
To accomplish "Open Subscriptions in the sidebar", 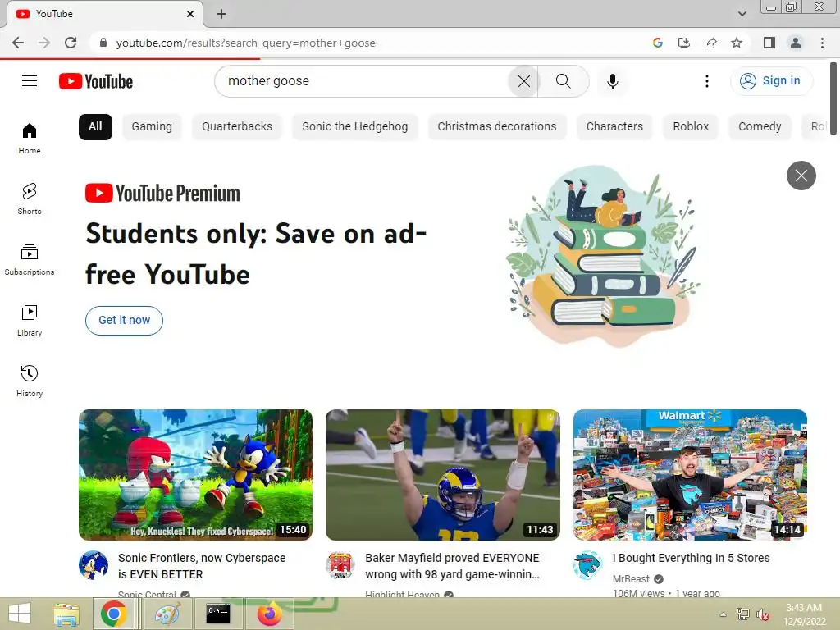I will 30,259.
